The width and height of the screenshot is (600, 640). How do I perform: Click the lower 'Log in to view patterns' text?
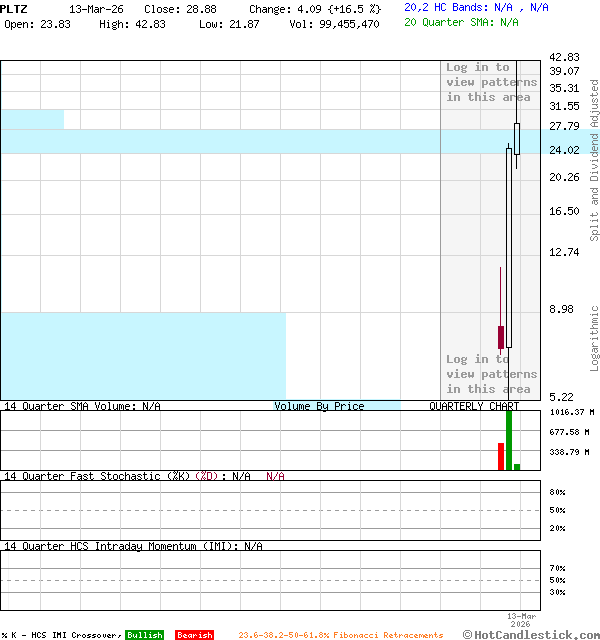(x=491, y=374)
